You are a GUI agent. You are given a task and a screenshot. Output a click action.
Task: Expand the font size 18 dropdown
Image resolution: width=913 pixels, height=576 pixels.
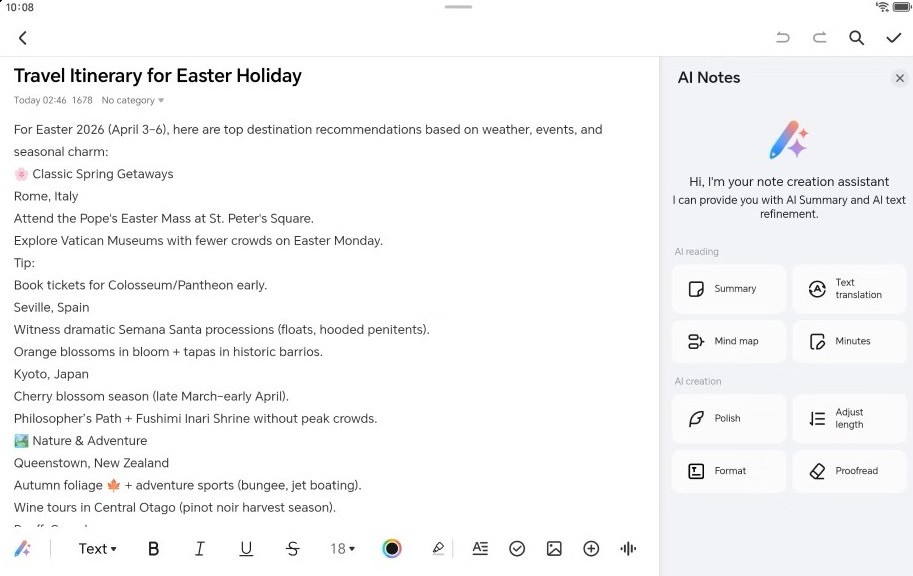(343, 548)
